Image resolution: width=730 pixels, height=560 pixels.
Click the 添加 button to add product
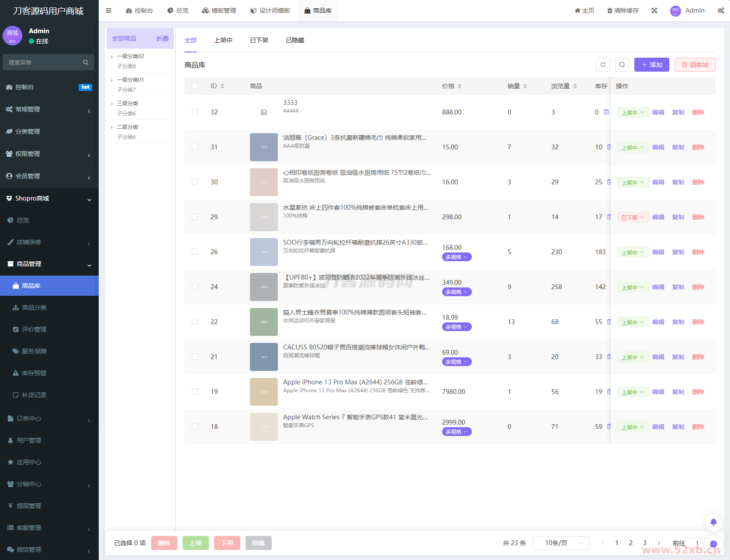tap(651, 65)
